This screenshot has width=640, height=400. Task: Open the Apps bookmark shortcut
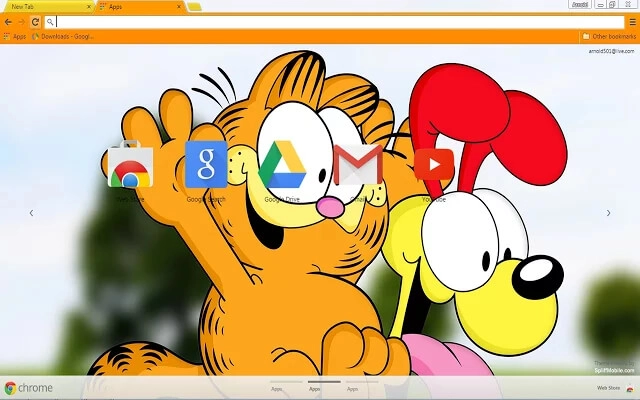coord(15,36)
